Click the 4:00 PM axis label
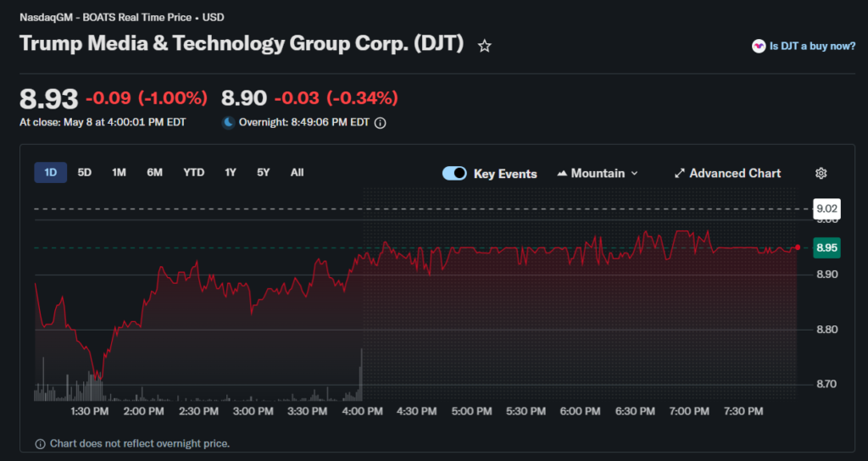This screenshot has width=868, height=461. [362, 411]
